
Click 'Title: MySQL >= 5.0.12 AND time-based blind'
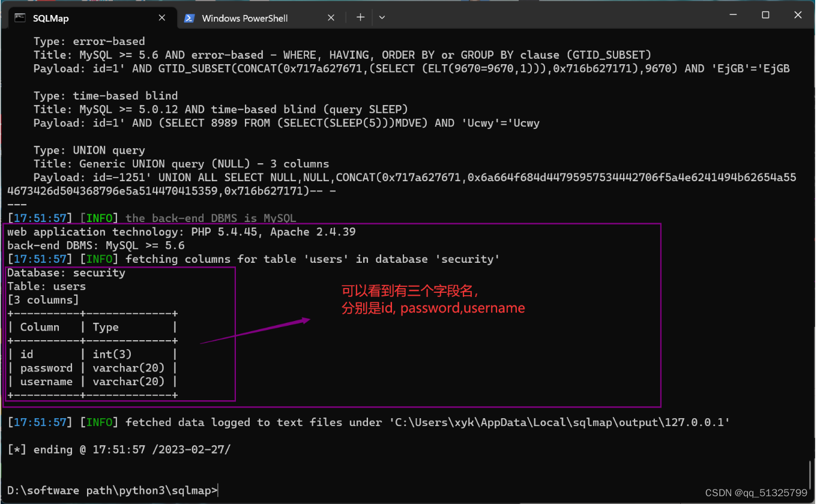point(221,109)
